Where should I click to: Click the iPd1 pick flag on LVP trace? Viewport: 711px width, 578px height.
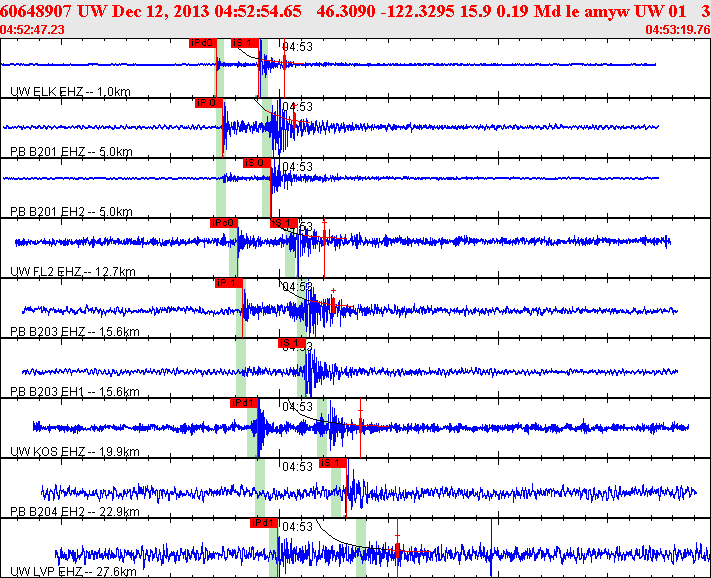[x=263, y=523]
